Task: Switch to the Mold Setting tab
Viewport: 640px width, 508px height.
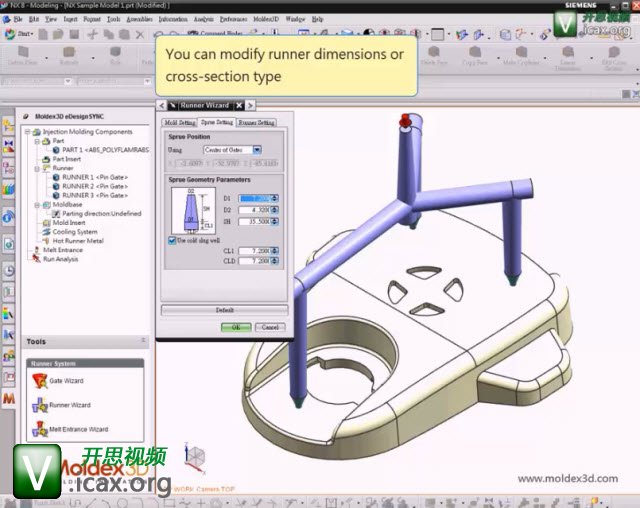Action: pos(180,122)
